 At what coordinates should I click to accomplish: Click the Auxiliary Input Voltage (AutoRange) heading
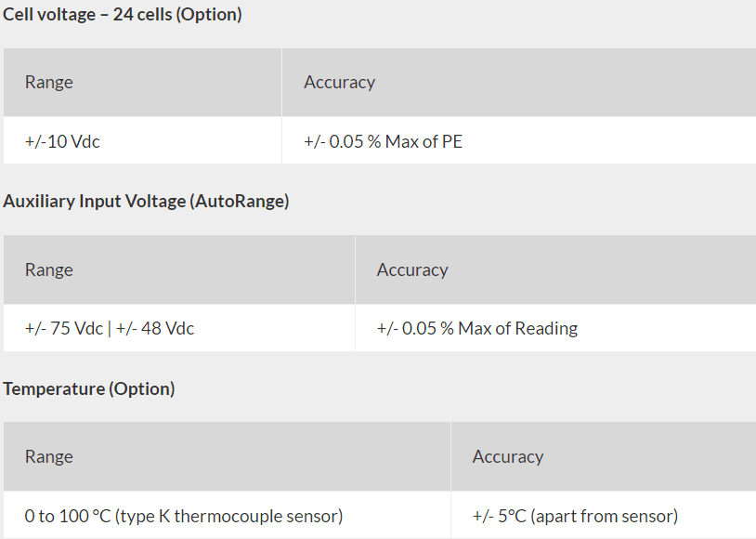[x=146, y=202]
